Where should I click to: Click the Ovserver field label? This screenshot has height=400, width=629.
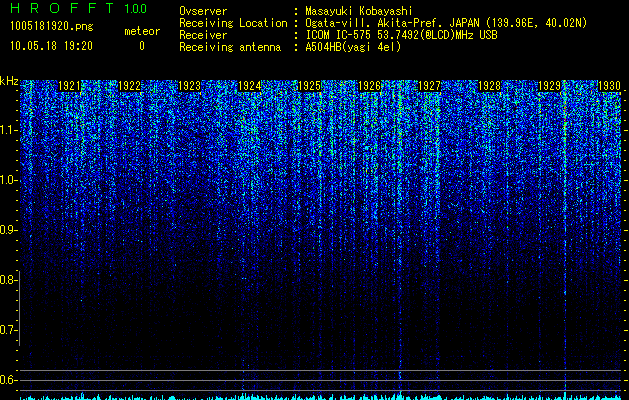point(203,11)
